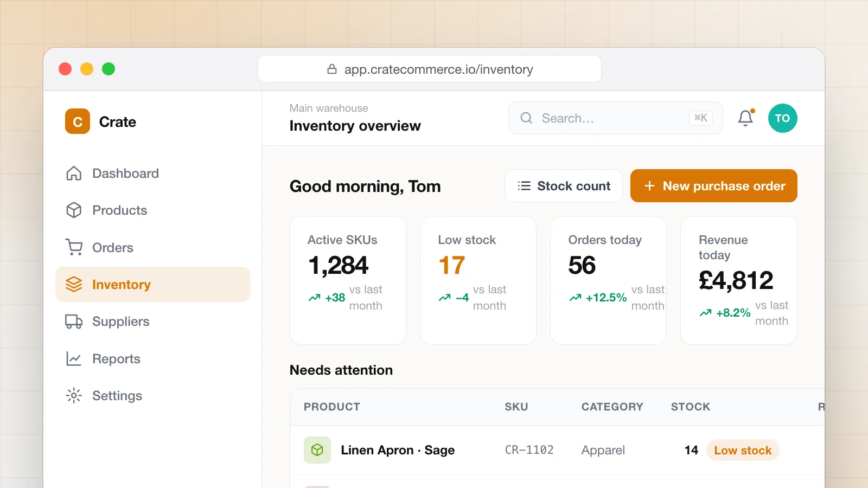
Task: Sort by the CATEGORY column header
Action: (x=612, y=407)
